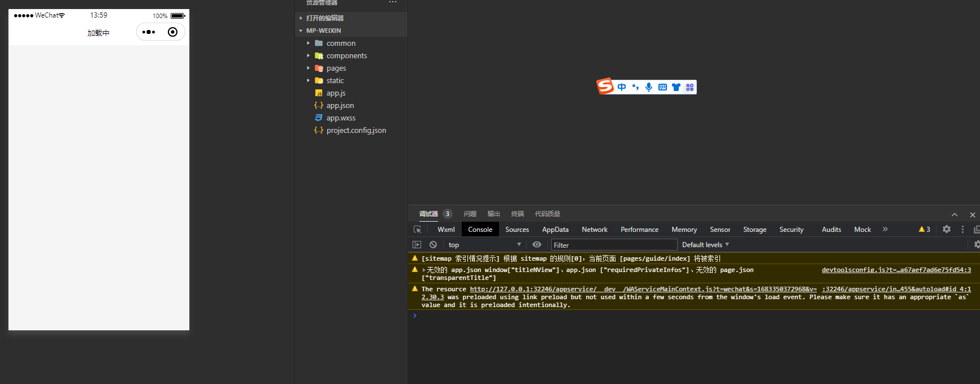Click the element inspector picker icon
Image resolution: width=980 pixels, height=384 pixels.
click(418, 230)
